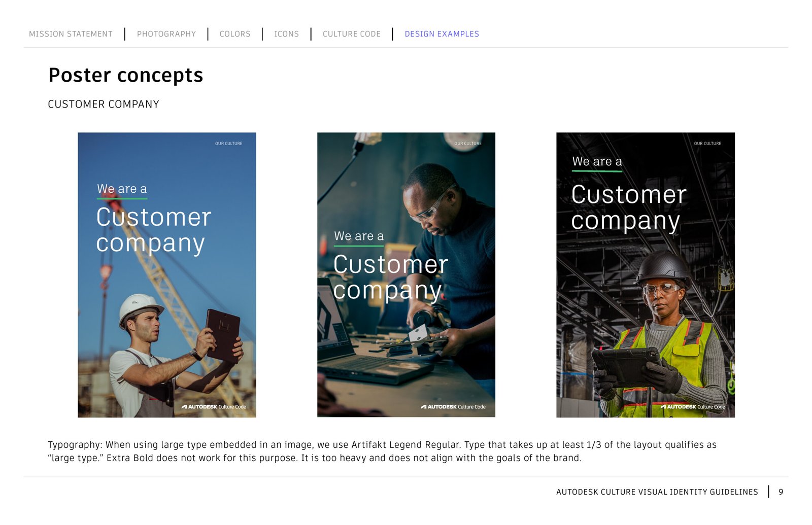Click 'Our Culture' label on blue poster

point(228,144)
